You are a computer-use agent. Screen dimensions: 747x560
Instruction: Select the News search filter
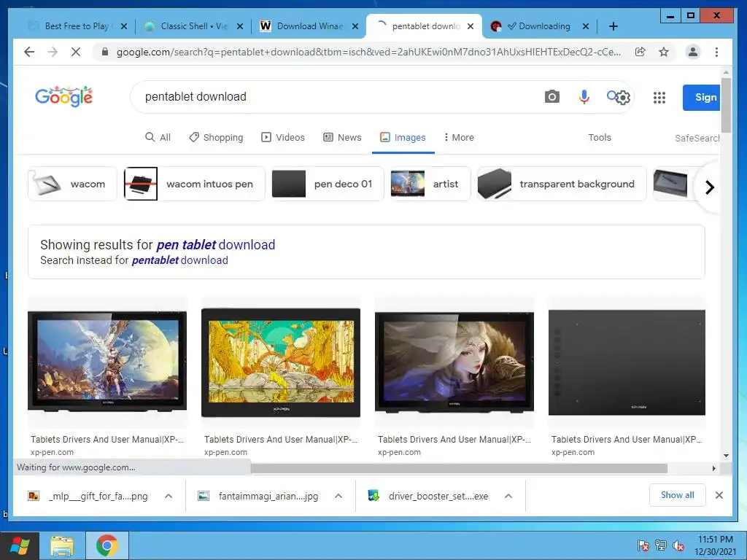point(343,138)
